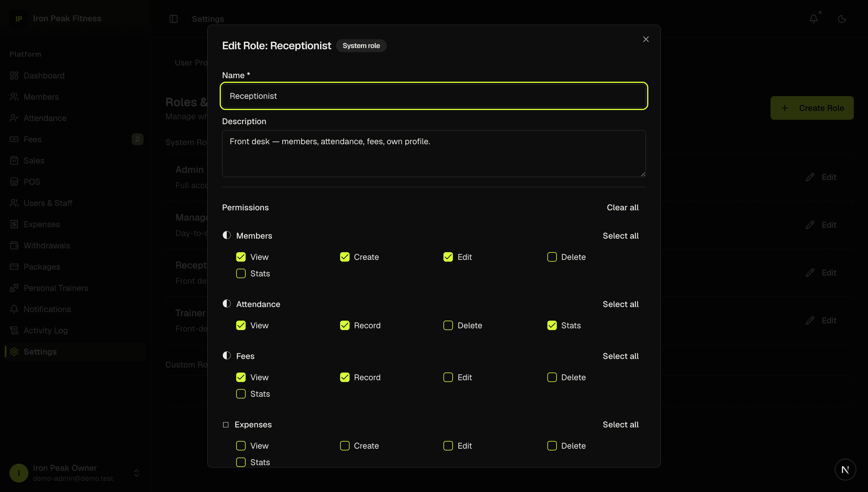Go to Attendance page in sidebar
The height and width of the screenshot is (492, 868).
pos(75,118)
